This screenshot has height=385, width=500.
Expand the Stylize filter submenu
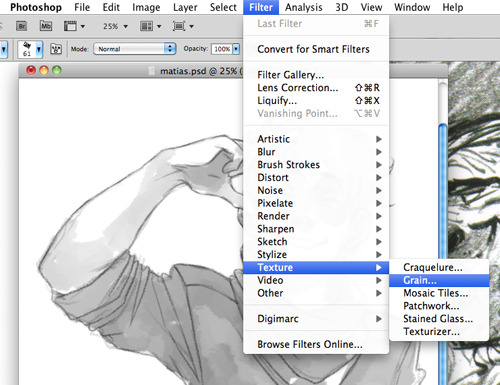[x=316, y=255]
